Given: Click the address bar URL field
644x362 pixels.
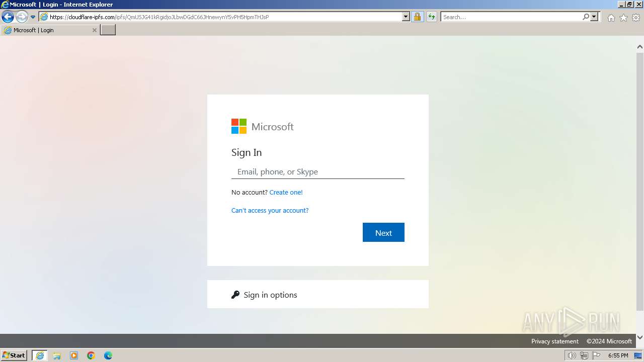Looking at the screenshot, I should tap(225, 17).
